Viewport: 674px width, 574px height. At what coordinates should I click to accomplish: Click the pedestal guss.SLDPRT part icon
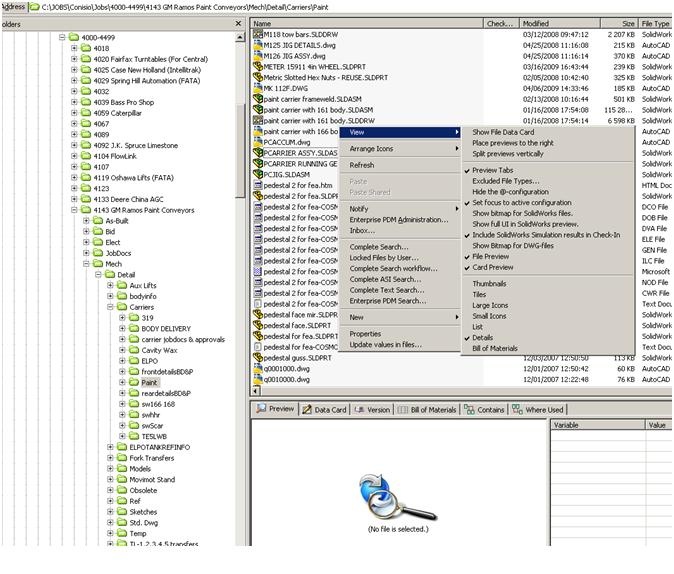click(257, 357)
